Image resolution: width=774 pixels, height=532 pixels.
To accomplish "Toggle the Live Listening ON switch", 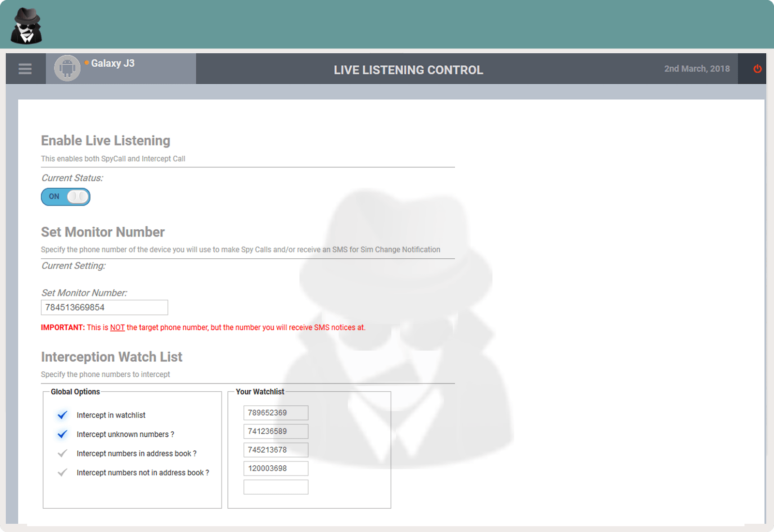I will [66, 197].
